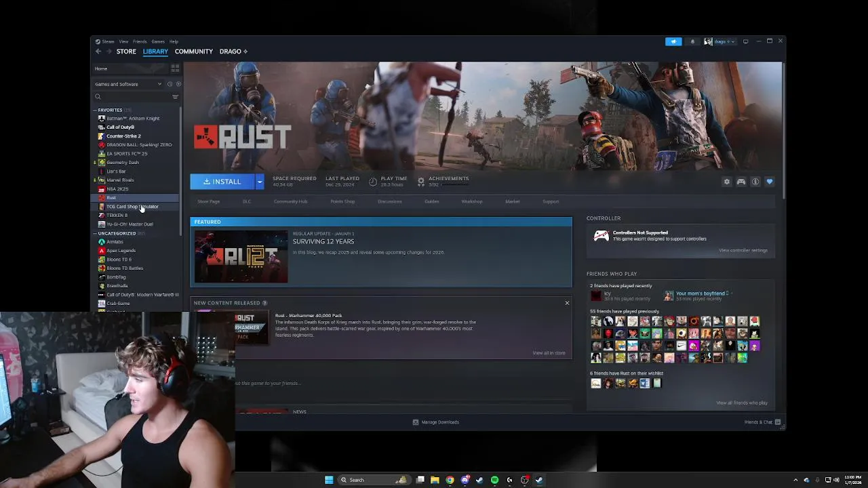Open Spotify from the taskbar

click(x=494, y=480)
